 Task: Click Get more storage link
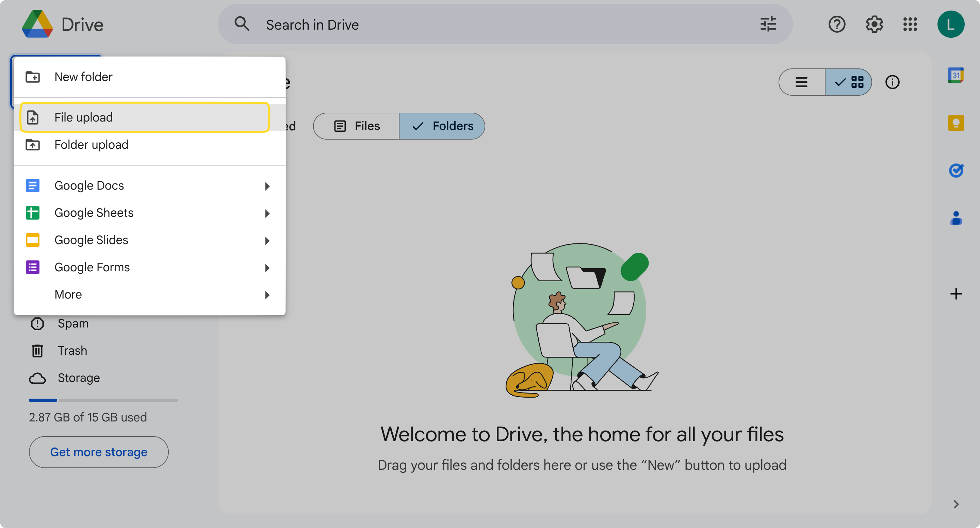pyautogui.click(x=98, y=451)
